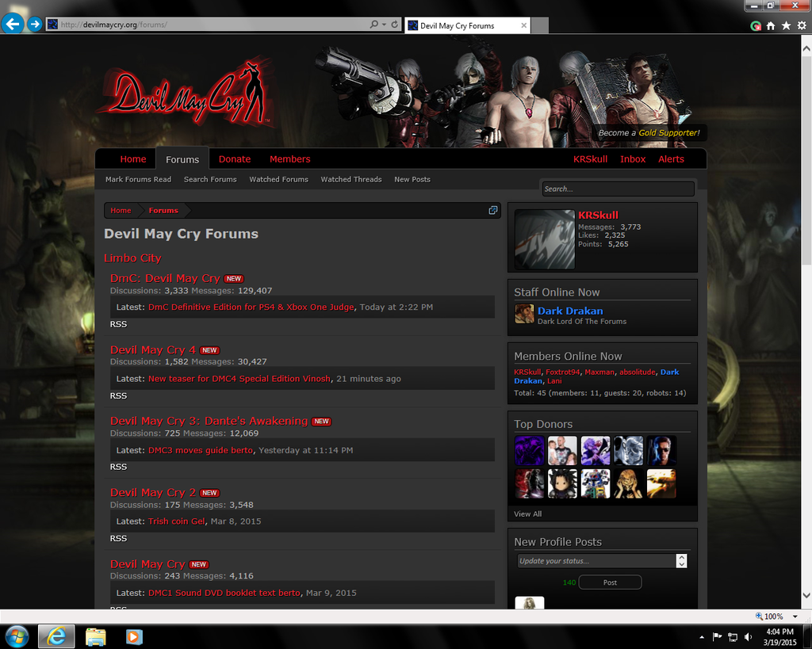
Task: Open the Inbox link
Action: [x=633, y=159]
